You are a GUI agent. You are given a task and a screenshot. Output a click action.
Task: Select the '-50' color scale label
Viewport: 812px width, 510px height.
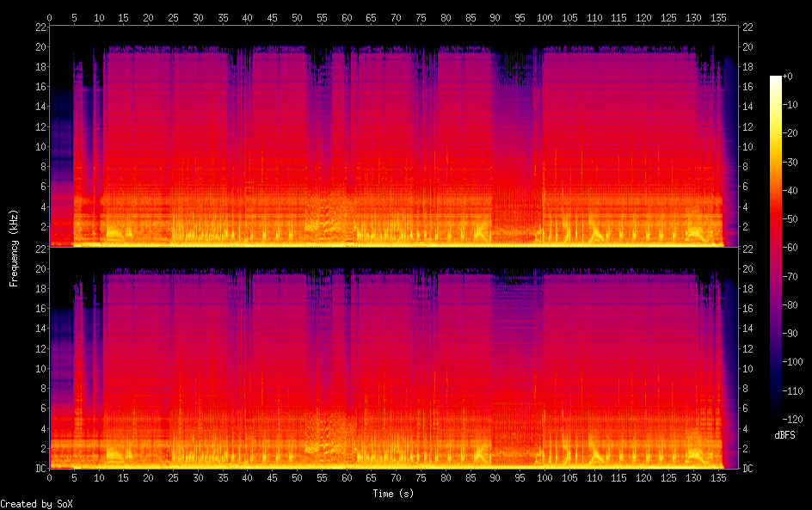click(790, 219)
